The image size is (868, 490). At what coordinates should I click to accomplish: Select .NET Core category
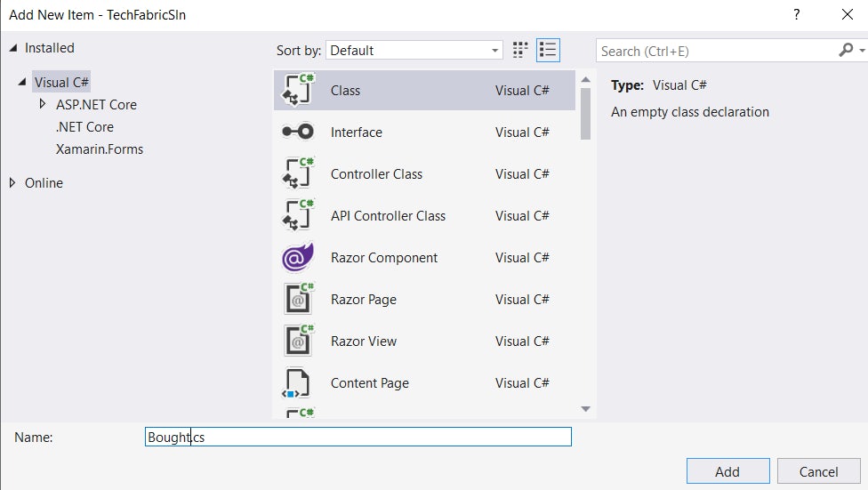click(x=84, y=127)
